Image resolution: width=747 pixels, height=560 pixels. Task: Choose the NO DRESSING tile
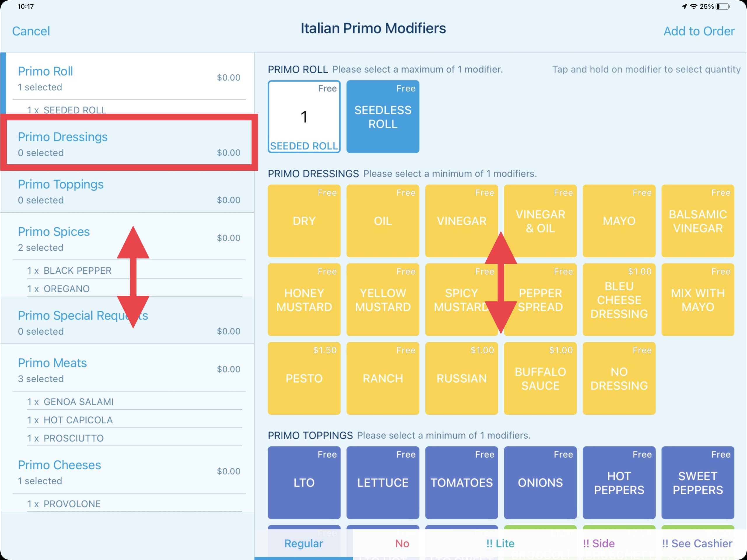point(619,378)
